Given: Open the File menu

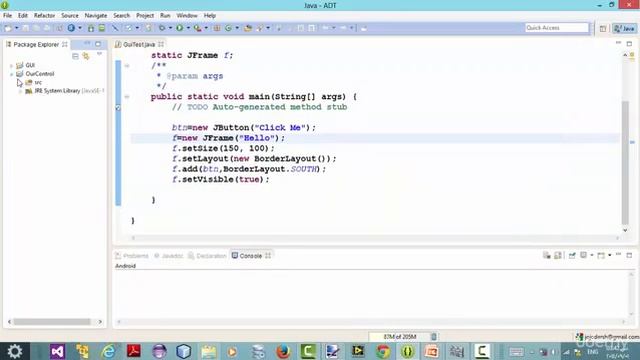Looking at the screenshot, I should [x=7, y=16].
